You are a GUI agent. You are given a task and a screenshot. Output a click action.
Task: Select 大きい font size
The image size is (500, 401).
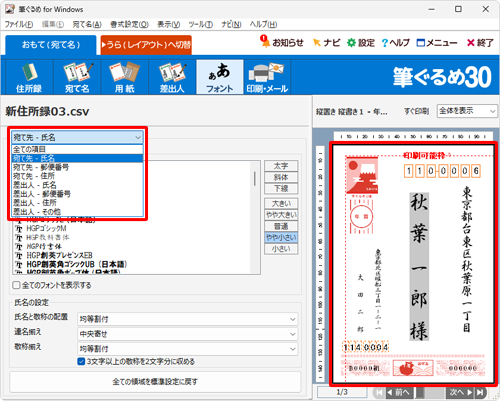(x=281, y=204)
